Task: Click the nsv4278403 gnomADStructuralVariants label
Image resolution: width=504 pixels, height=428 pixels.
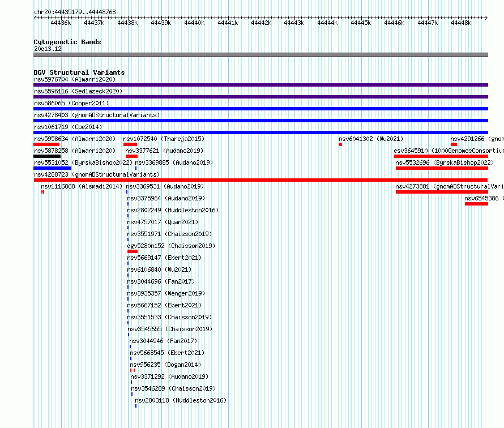Action: (97, 115)
